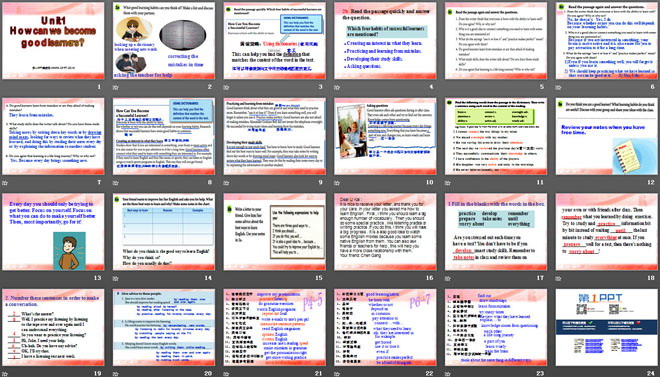Click the animation star under slide 11
This screenshot has width=660, height=377.
447,183
